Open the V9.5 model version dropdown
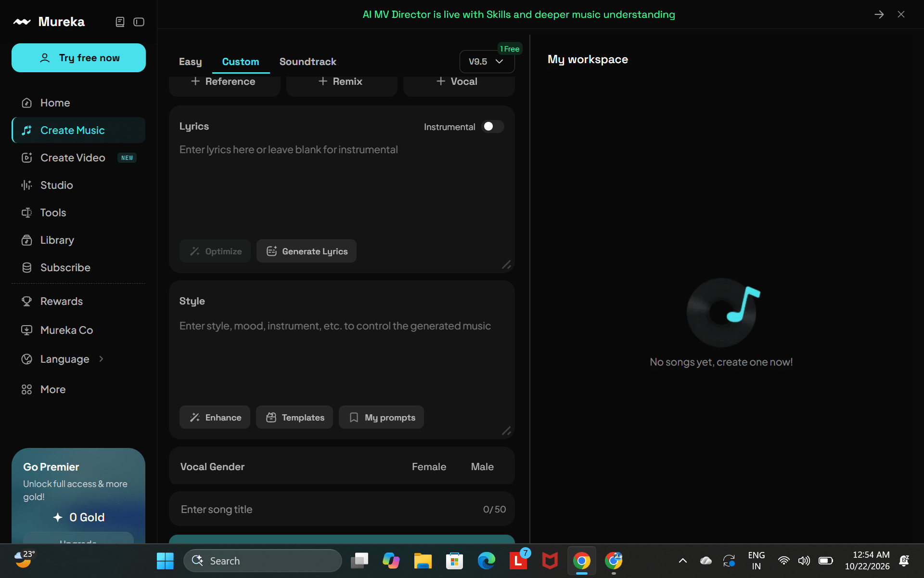 pyautogui.click(x=487, y=62)
